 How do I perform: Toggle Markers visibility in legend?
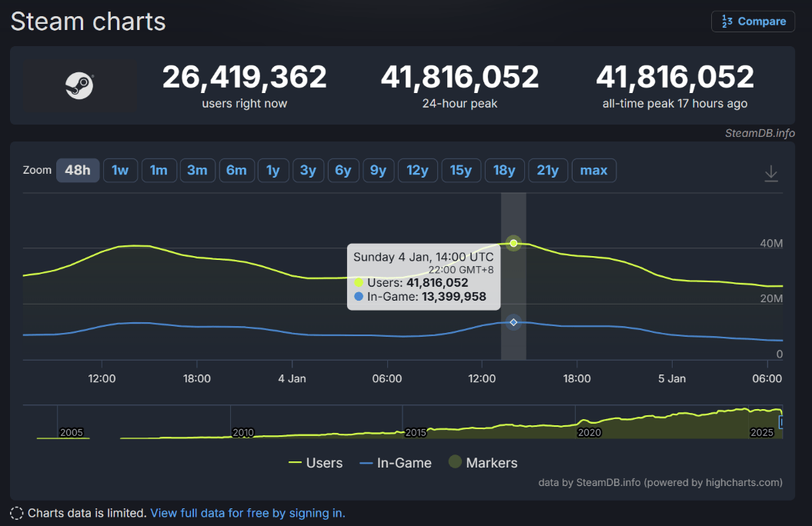coord(482,463)
